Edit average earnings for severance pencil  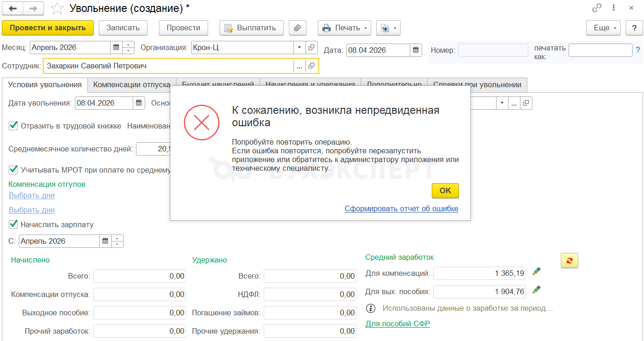(x=536, y=290)
